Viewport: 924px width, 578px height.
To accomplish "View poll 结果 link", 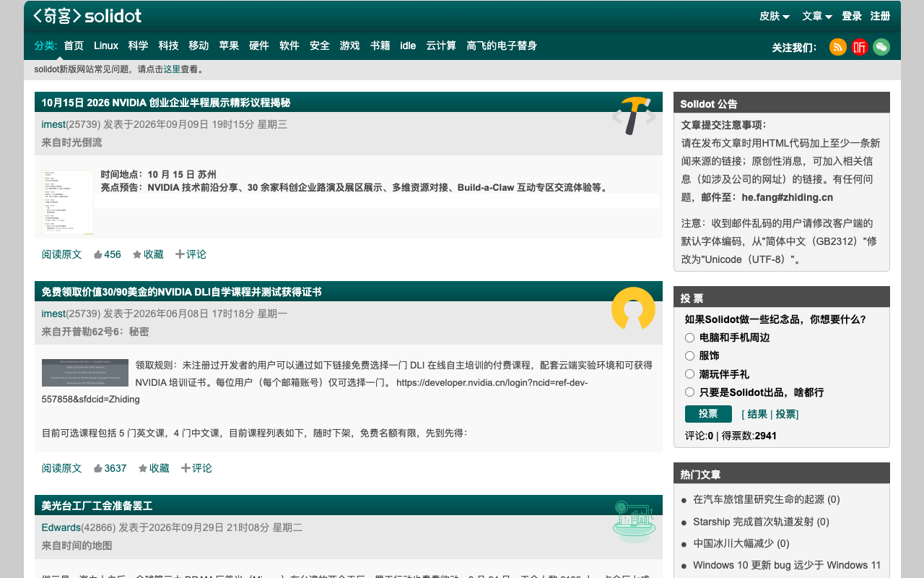I will [x=757, y=414].
